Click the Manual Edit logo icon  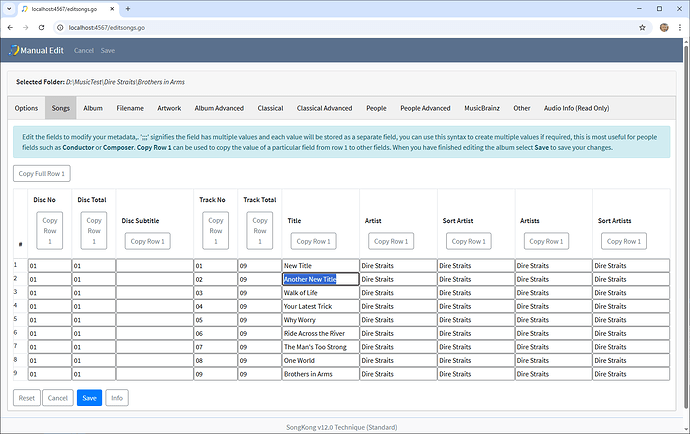13,50
